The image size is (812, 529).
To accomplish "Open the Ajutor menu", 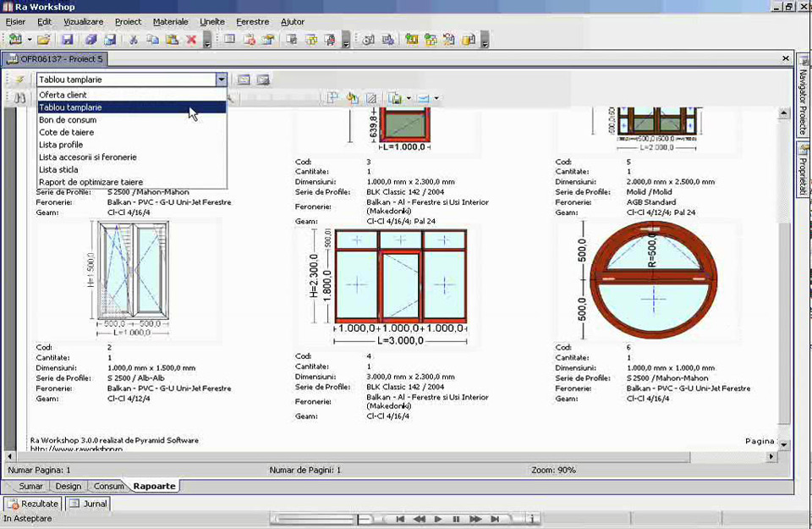I will pos(293,22).
